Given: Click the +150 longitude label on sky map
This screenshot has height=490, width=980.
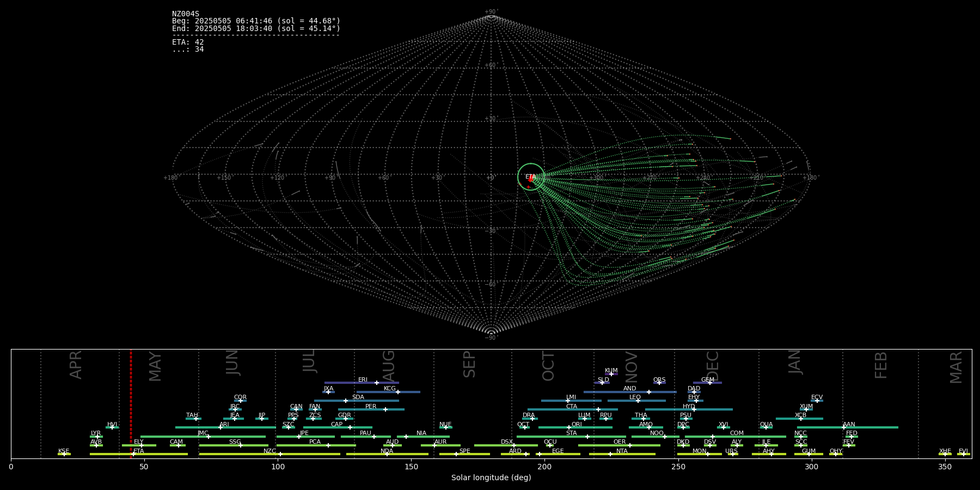Looking at the screenshot, I should pyautogui.click(x=224, y=178).
